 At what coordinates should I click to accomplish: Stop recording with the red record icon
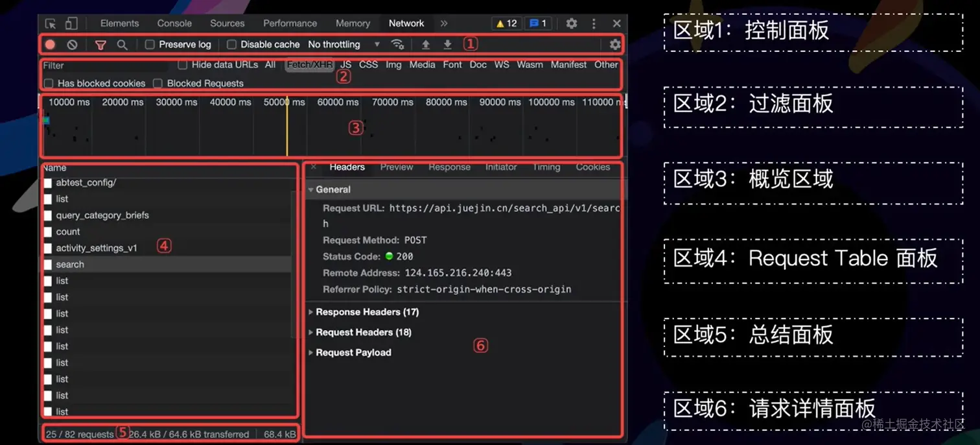pyautogui.click(x=50, y=45)
